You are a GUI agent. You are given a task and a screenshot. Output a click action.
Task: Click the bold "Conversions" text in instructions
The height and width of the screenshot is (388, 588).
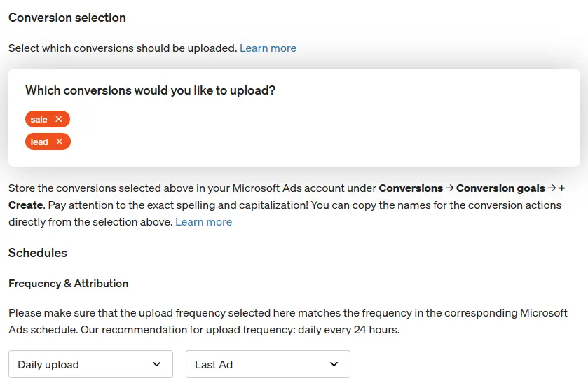coord(411,188)
